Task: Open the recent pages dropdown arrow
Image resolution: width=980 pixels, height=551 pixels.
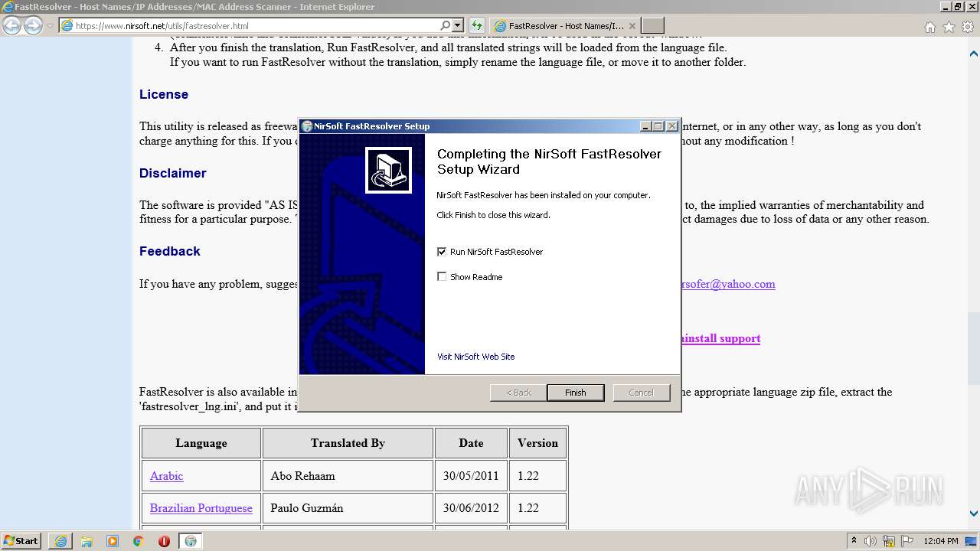Action: tap(50, 26)
